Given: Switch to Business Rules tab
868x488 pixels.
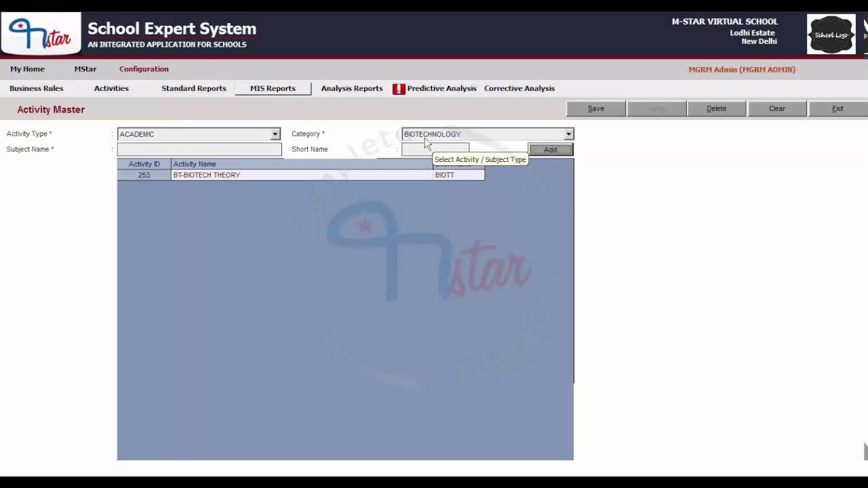Looking at the screenshot, I should click(37, 88).
